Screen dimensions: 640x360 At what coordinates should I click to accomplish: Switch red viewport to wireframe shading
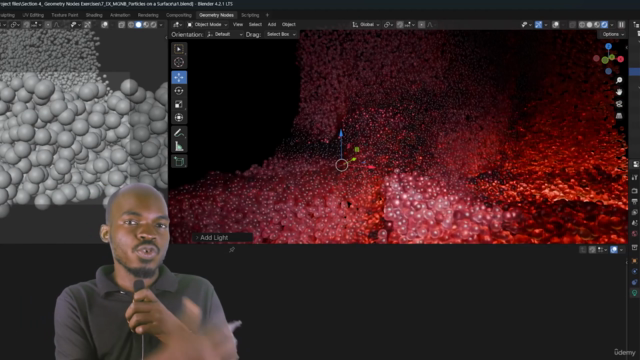pyautogui.click(x=582, y=24)
